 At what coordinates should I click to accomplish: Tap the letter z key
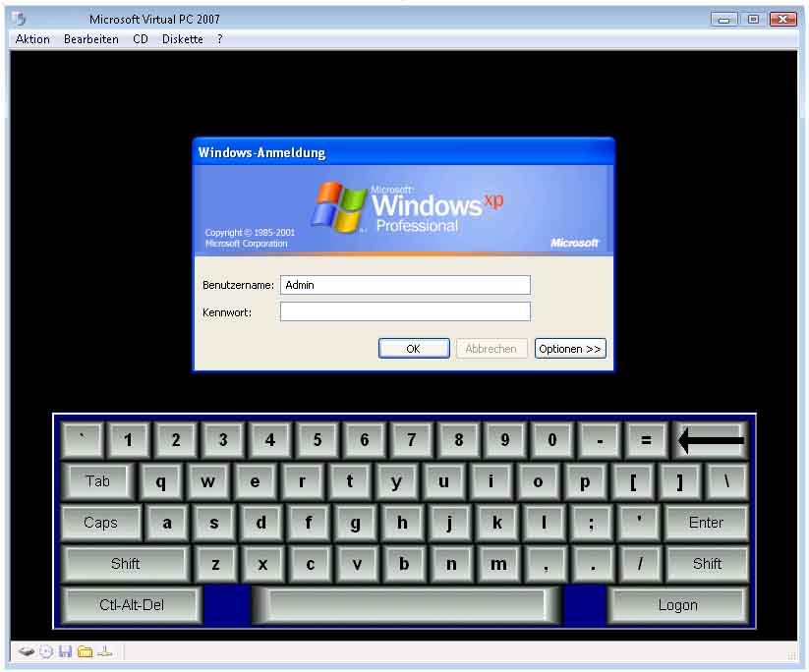[x=215, y=564]
